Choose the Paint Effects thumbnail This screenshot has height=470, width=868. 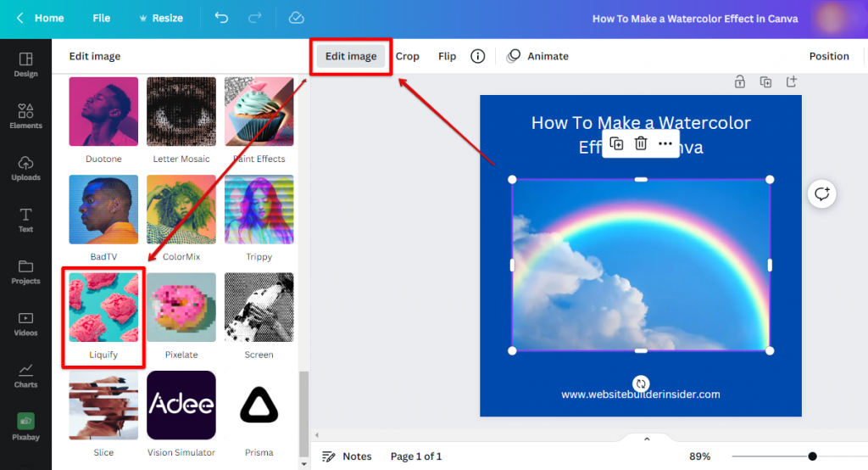click(259, 111)
